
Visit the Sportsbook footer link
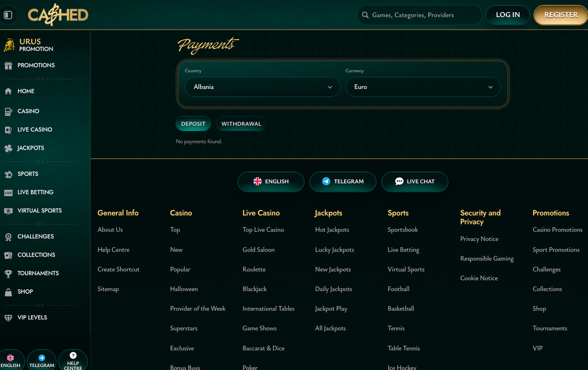[x=403, y=230]
